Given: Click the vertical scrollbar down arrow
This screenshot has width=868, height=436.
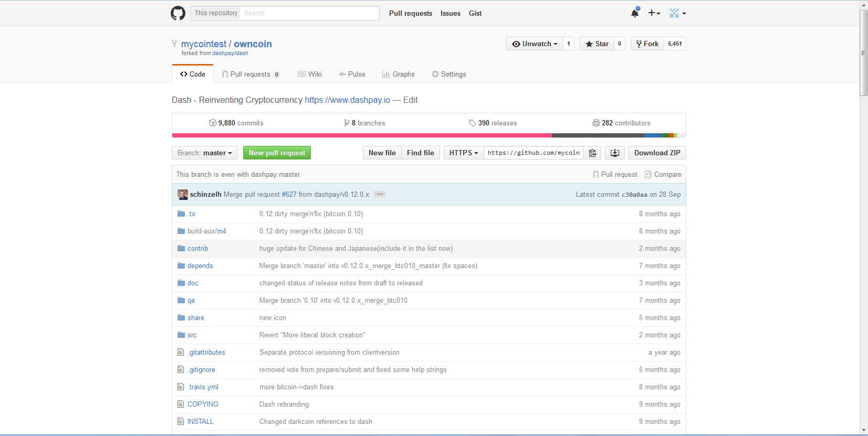Looking at the screenshot, I should click(x=864, y=430).
